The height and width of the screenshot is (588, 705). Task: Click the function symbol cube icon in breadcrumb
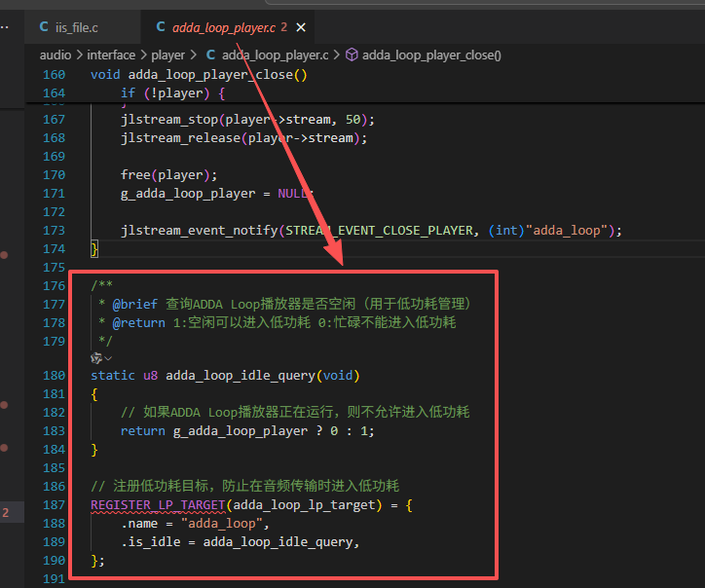pos(352,55)
